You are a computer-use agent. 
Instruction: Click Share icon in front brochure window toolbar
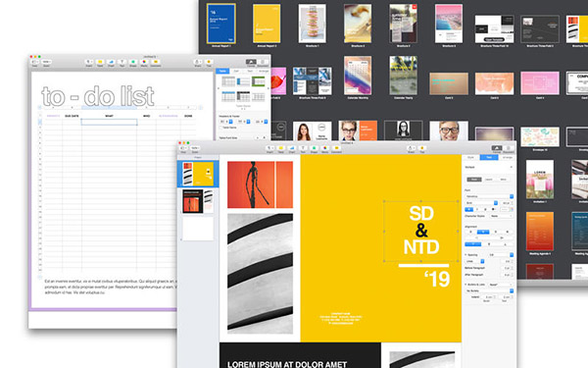[x=411, y=148]
